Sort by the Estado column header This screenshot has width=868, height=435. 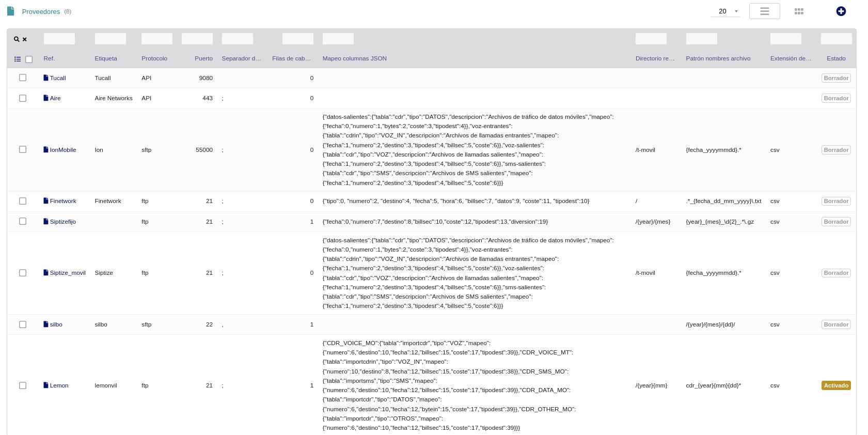[x=835, y=58]
